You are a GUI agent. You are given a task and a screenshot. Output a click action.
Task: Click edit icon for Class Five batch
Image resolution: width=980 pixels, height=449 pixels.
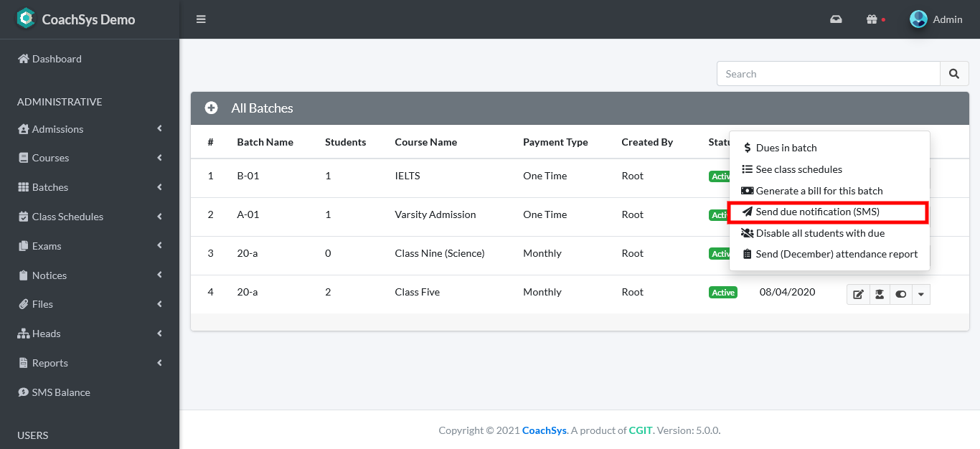pos(858,294)
